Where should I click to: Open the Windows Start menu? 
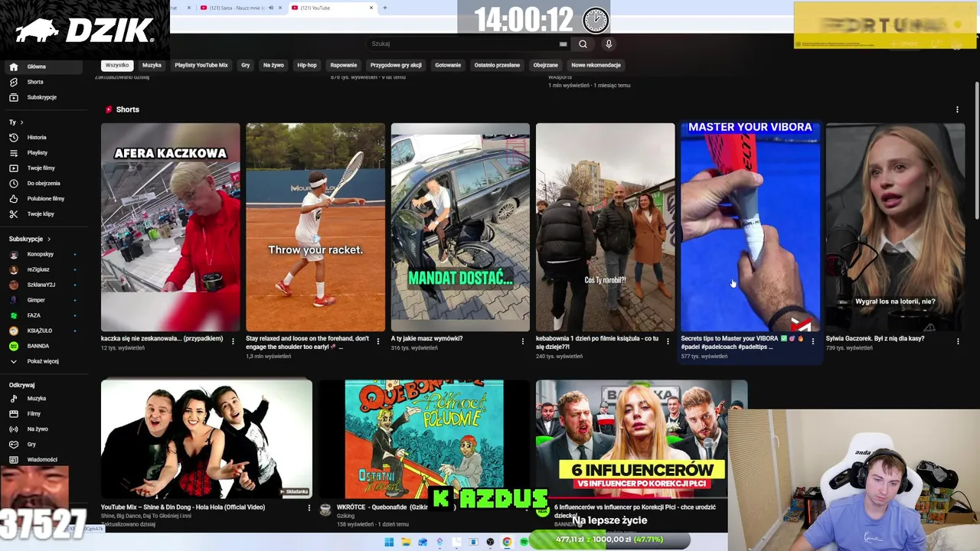pyautogui.click(x=389, y=542)
